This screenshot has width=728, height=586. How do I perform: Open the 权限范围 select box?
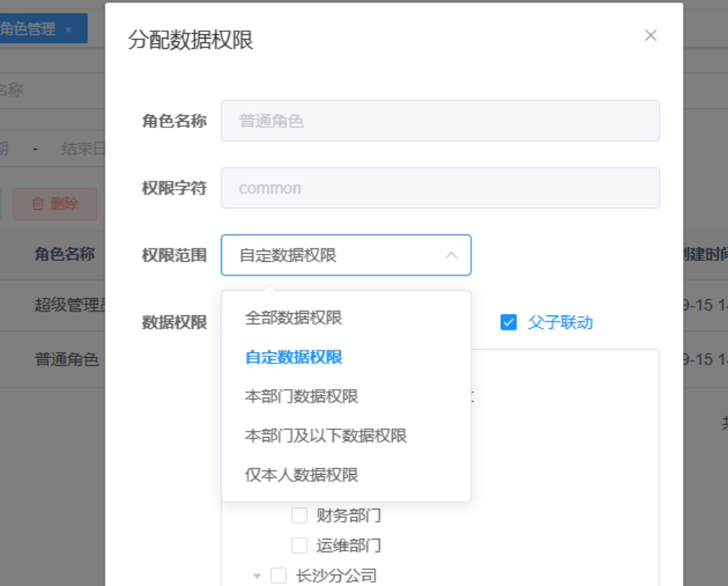pos(346,255)
